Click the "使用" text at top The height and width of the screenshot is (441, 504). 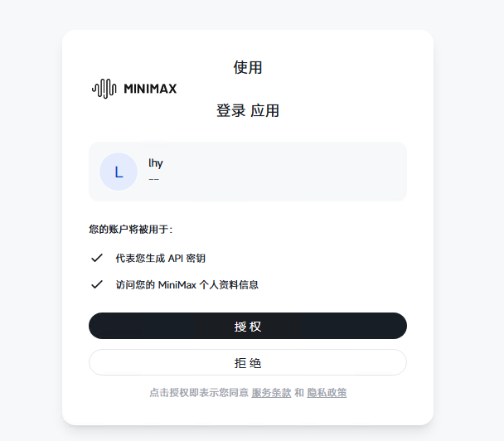[x=248, y=68]
